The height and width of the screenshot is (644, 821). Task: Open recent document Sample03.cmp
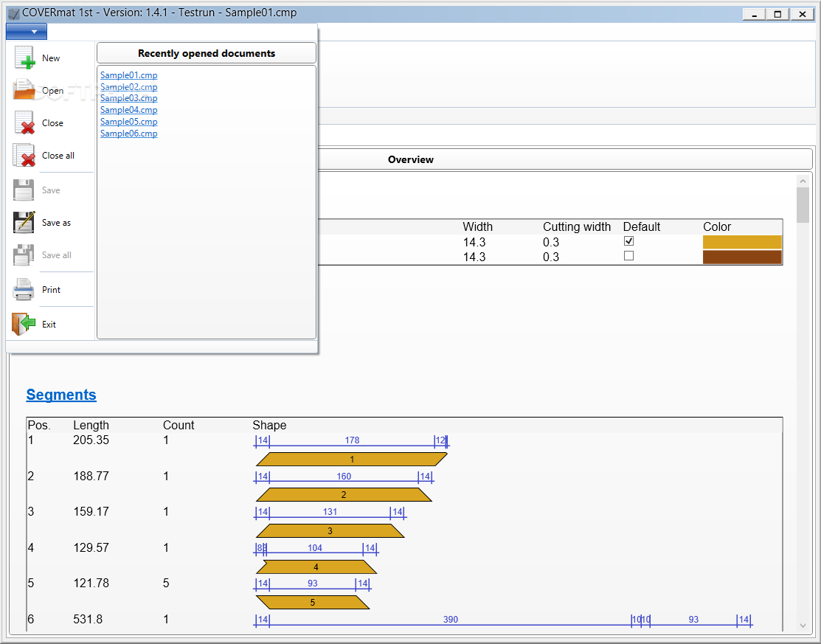pyautogui.click(x=129, y=98)
